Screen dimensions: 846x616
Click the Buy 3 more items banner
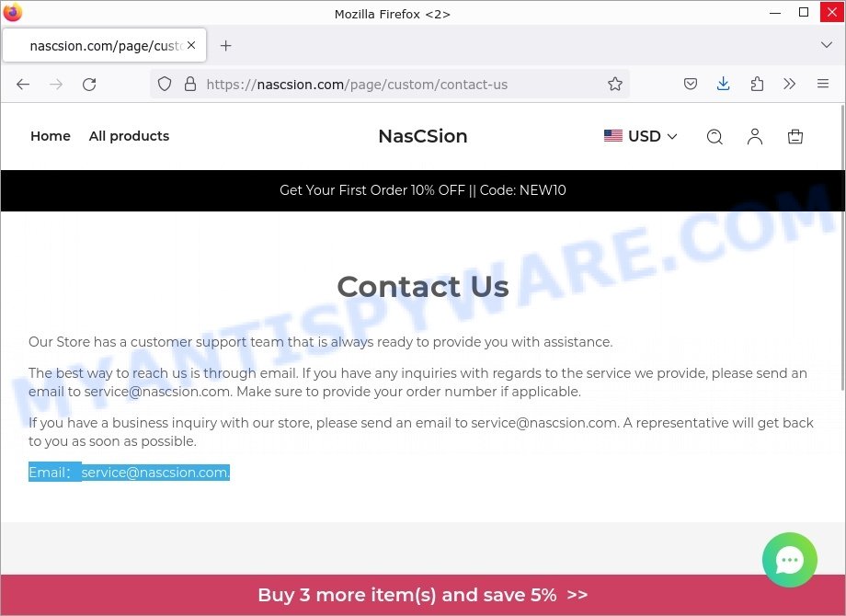422,595
